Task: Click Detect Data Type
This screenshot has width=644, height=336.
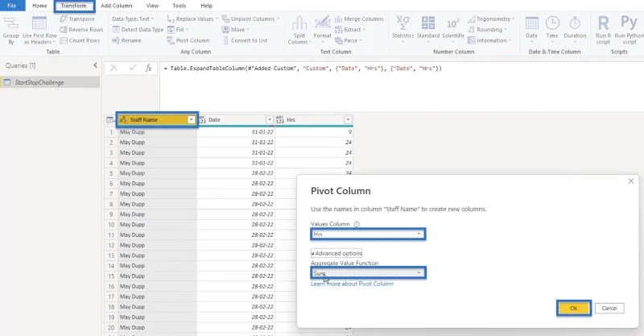Action: tap(138, 30)
